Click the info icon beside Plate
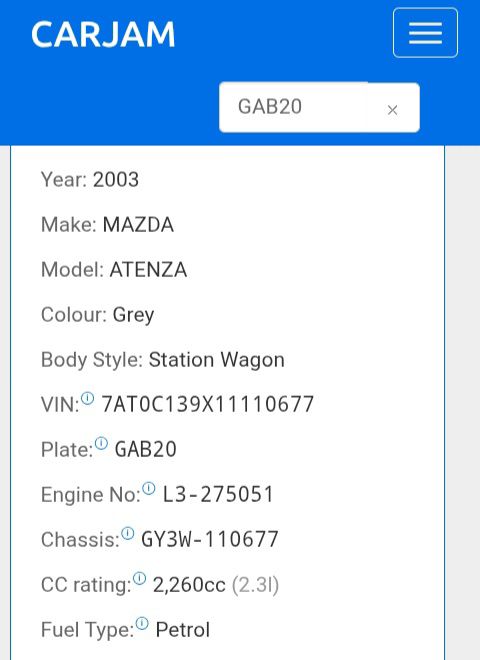The width and height of the screenshot is (480, 660). [x=101, y=443]
